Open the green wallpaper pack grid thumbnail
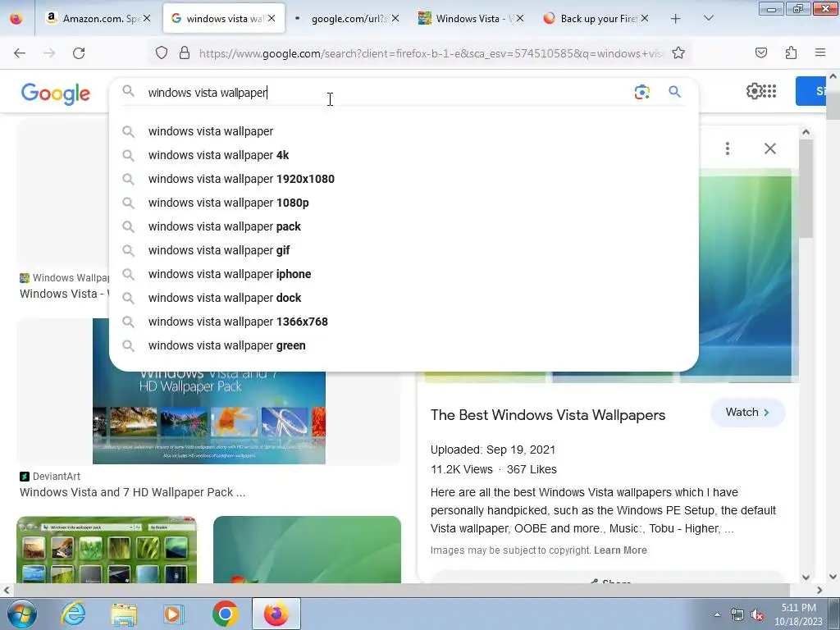840x630 pixels. point(107,550)
